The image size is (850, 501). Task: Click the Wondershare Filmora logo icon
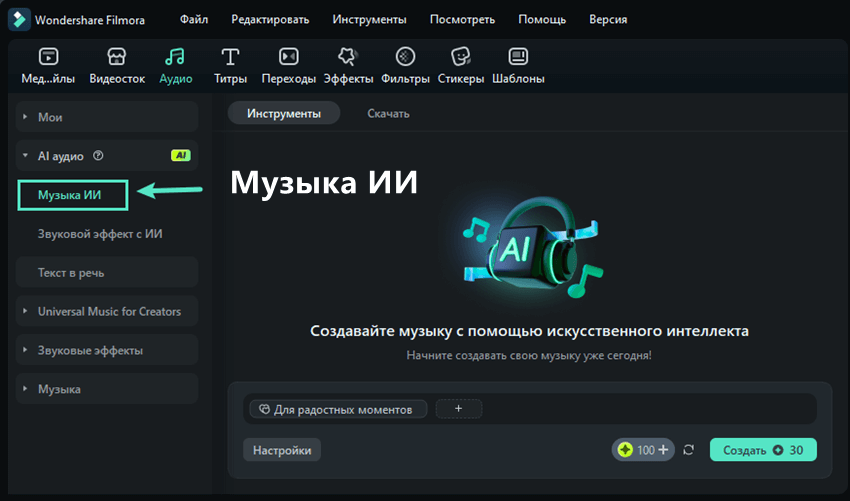click(x=19, y=20)
